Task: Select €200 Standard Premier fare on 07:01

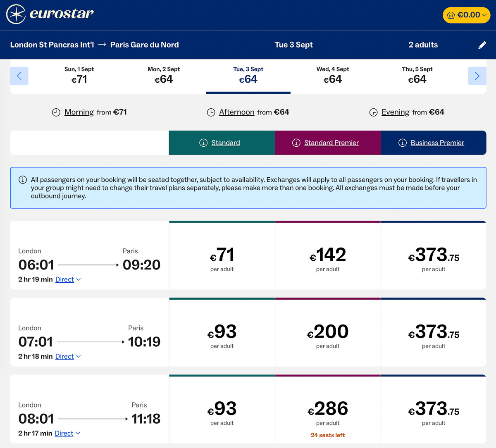Action: click(328, 333)
